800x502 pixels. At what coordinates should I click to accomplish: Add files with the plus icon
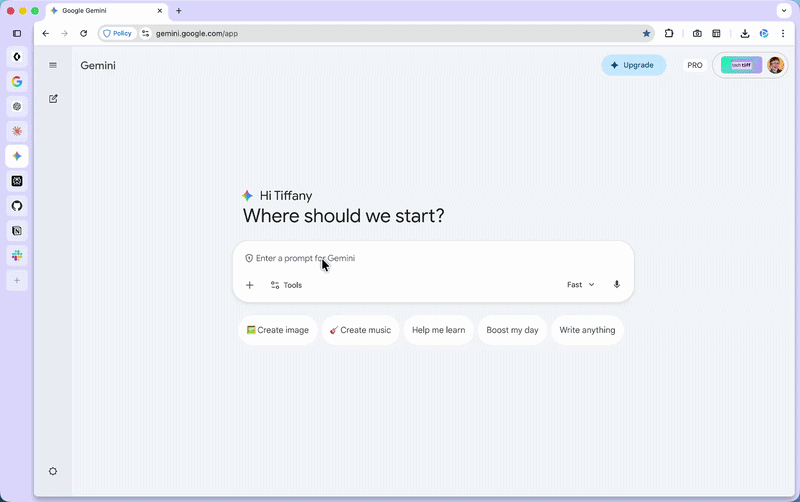[x=249, y=285]
